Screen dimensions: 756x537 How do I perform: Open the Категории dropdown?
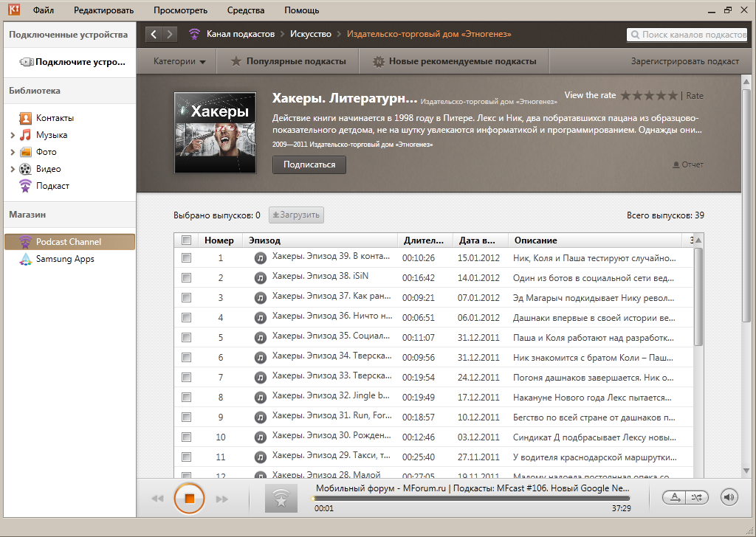179,61
